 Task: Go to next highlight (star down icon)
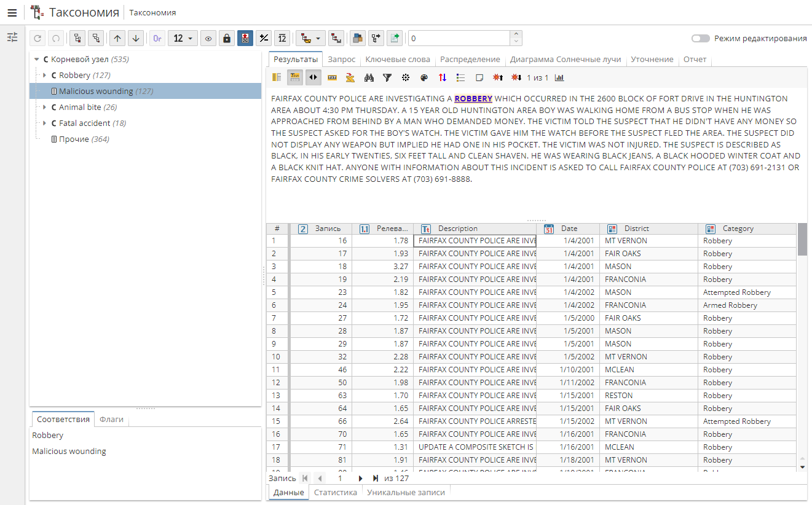[x=516, y=77]
